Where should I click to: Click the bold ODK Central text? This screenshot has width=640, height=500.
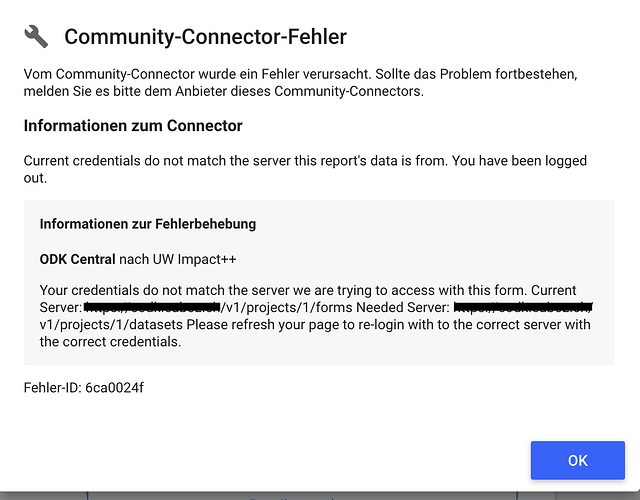coord(78,259)
